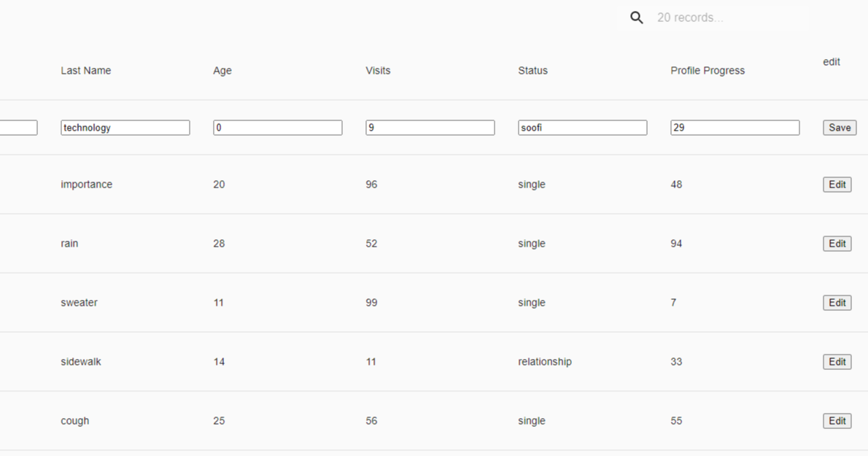
Task: Focus the Status input containing soofi
Action: click(x=582, y=128)
